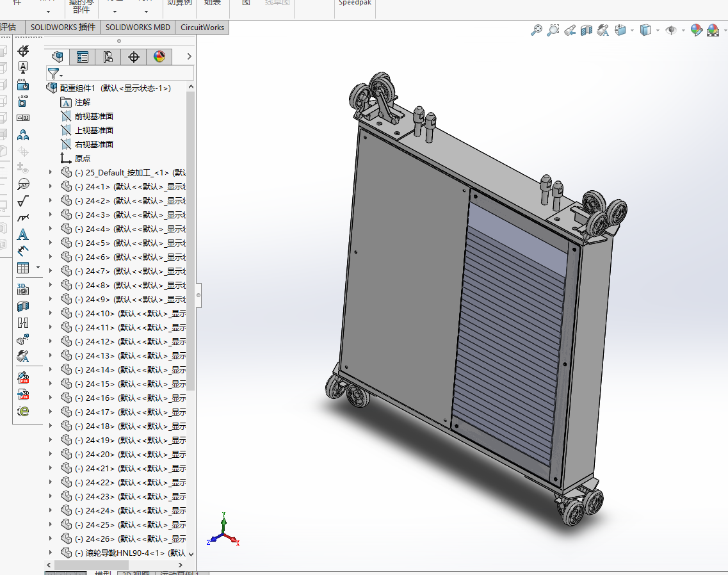Switch to the CircuitWorks tab
This screenshot has height=575, width=728.
coord(202,27)
